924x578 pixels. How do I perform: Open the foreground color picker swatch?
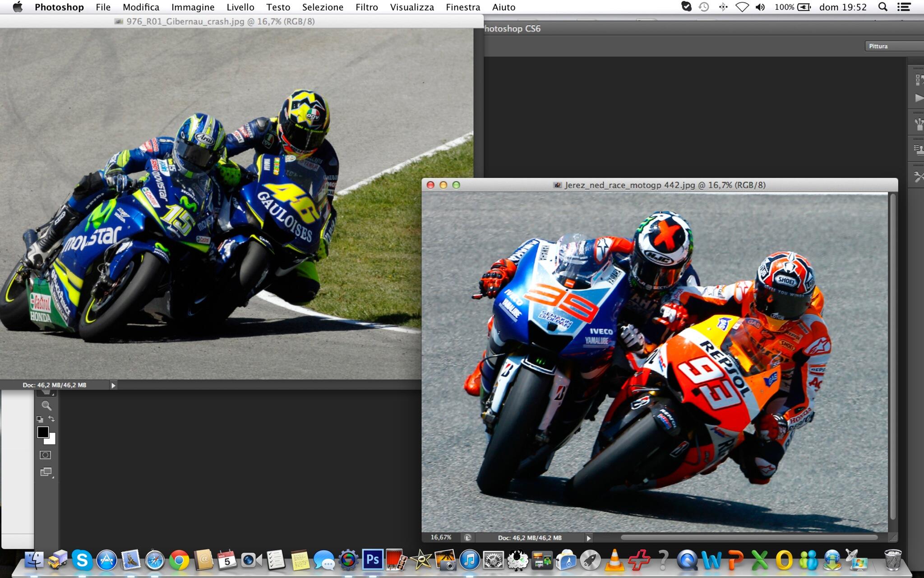pos(43,432)
